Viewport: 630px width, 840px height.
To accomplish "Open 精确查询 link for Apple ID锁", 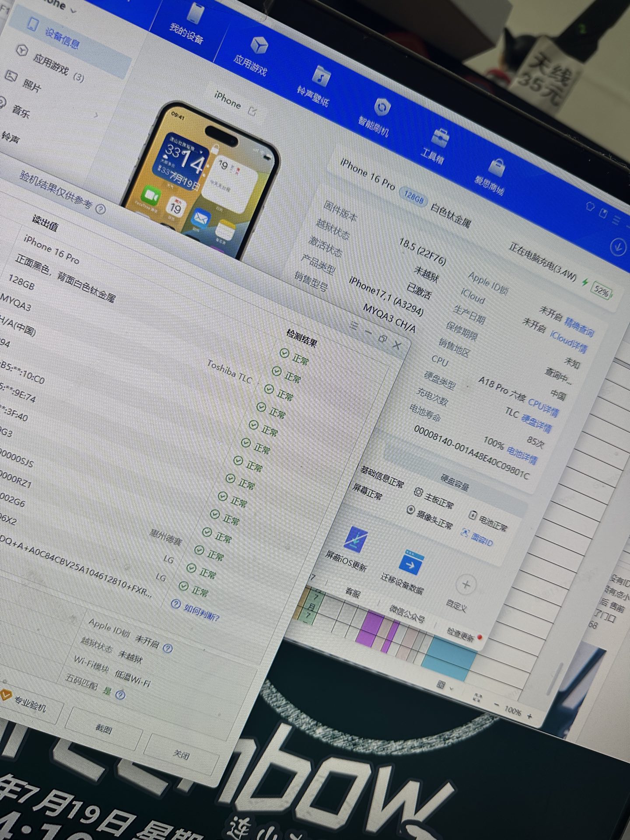I will (579, 327).
